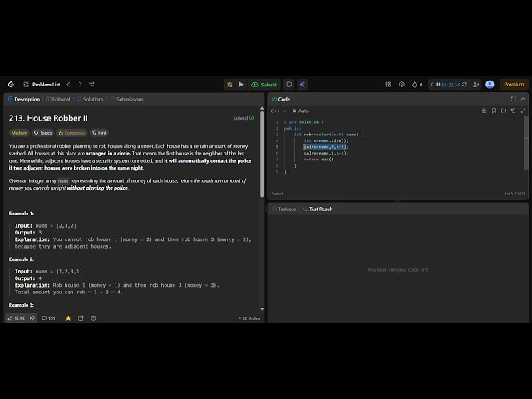532x399 pixels.
Task: Dislike the problem thumbs-down
Action: [x=32, y=318]
